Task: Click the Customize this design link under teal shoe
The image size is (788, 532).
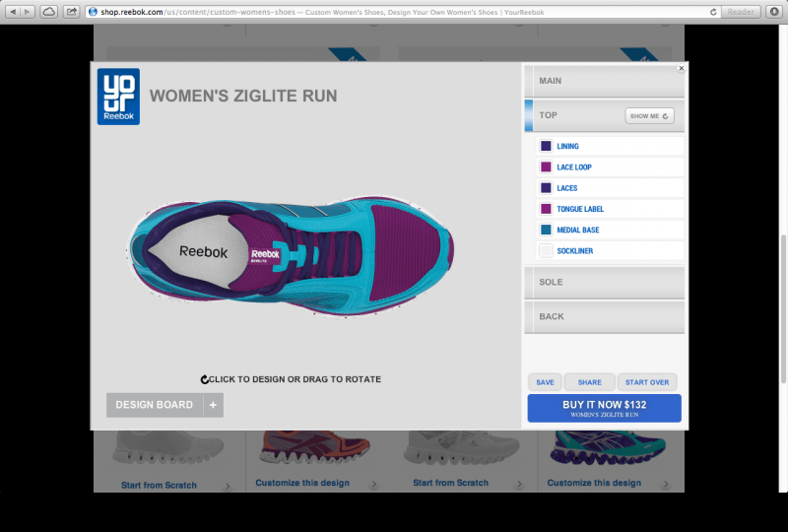Action: pyautogui.click(x=594, y=483)
